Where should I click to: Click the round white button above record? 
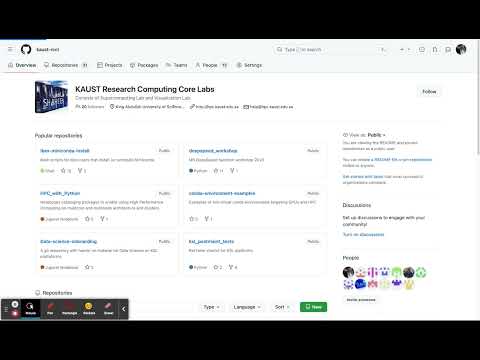point(15,304)
